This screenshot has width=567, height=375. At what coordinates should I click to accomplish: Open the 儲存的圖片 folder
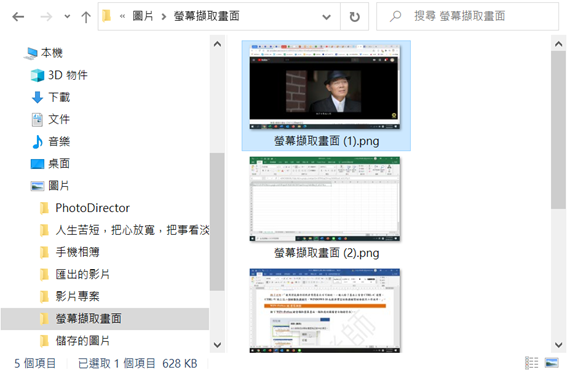tap(82, 341)
